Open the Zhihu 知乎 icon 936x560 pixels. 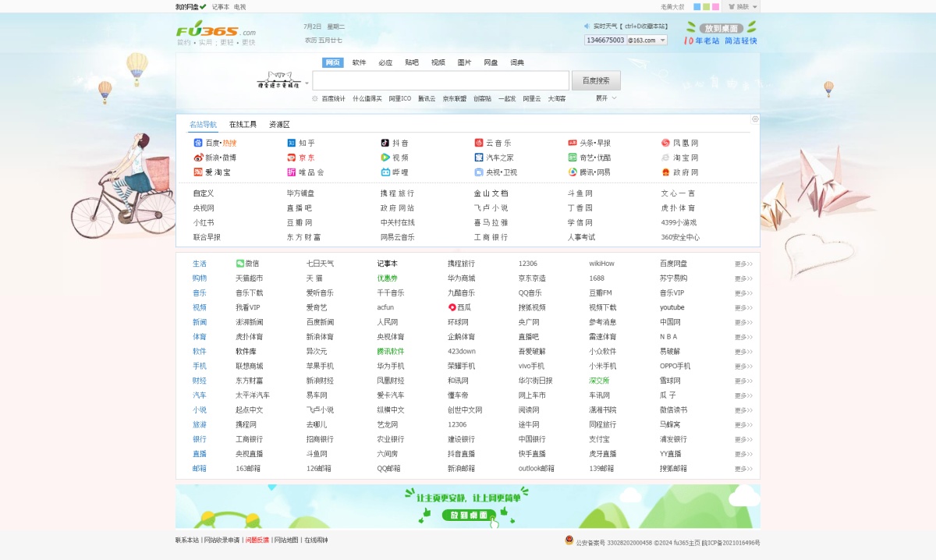point(292,143)
